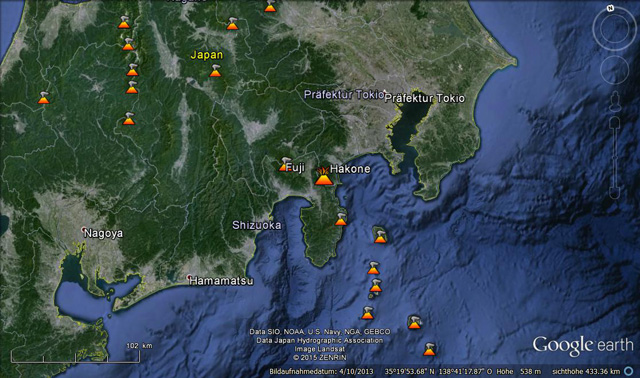The width and height of the screenshot is (640, 378).
Task: Click the volcano marker on Izu Oshima island
Action: [x=380, y=237]
